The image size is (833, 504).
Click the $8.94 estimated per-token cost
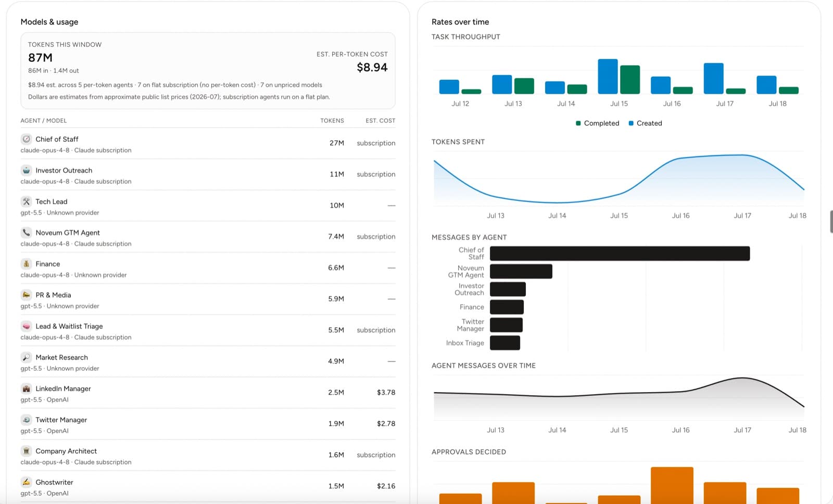[x=372, y=67]
